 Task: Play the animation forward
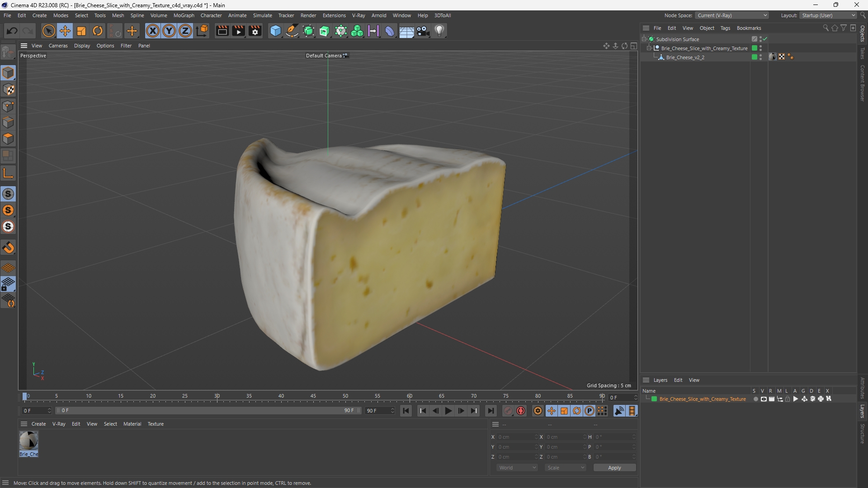(448, 411)
